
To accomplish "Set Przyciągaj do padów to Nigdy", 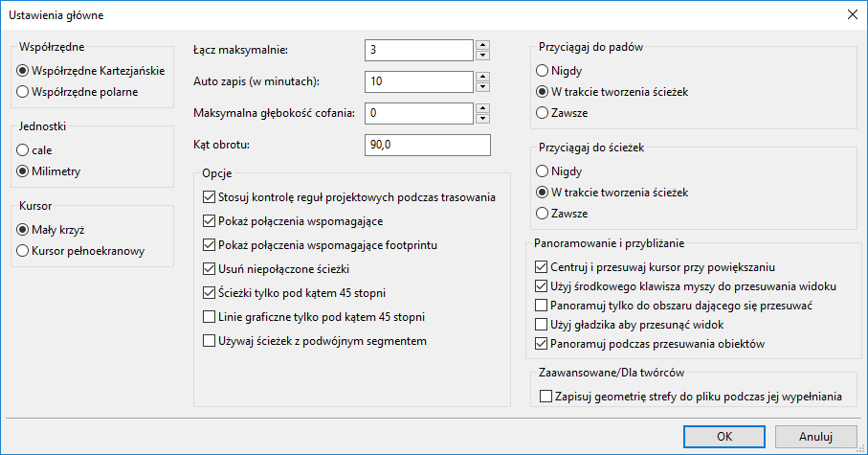I will click(x=543, y=71).
